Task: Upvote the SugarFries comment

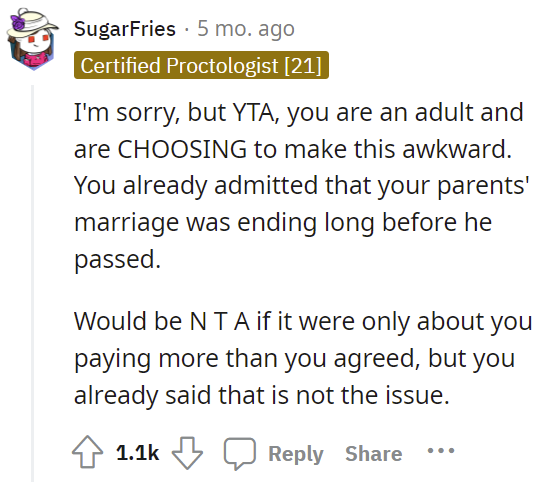Action: 87,452
